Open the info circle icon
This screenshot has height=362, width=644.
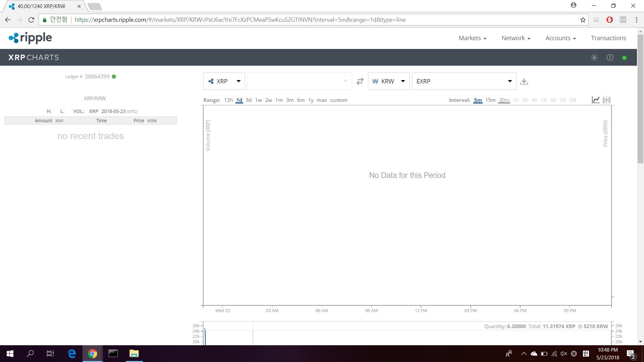pos(610,58)
